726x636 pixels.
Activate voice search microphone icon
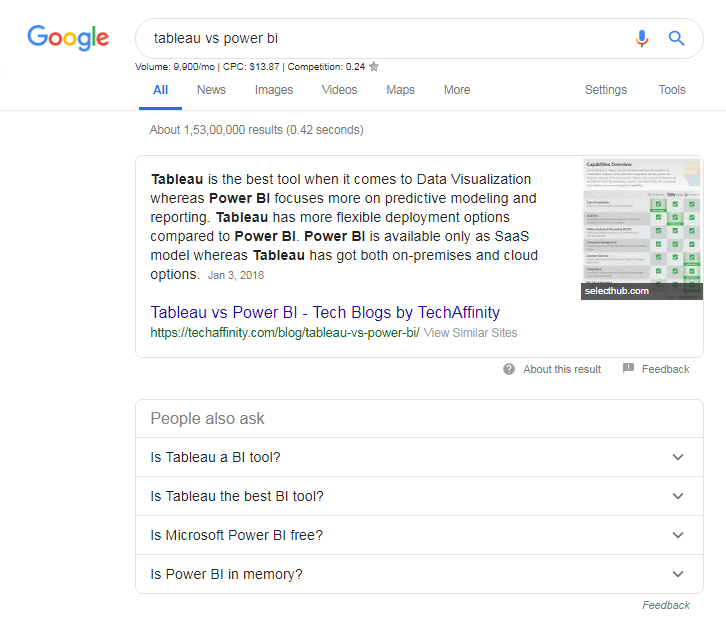pyautogui.click(x=642, y=38)
